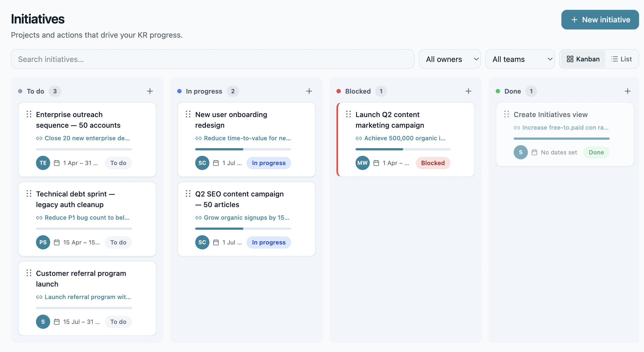Open Done status badge on Create Initiatives view
This screenshot has width=644, height=352.
click(596, 152)
